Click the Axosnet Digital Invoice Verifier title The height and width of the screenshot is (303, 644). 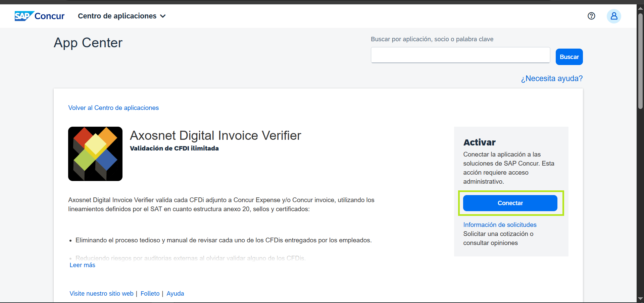coord(215,136)
